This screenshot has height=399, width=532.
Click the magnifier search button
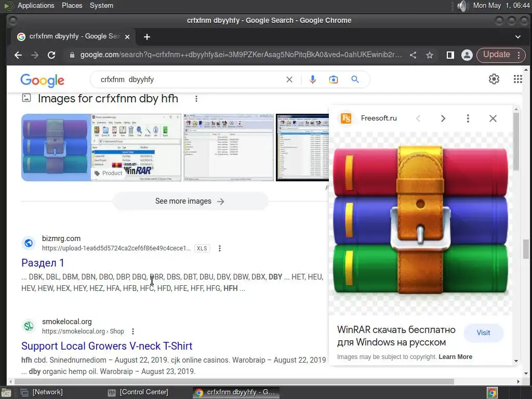(355, 79)
